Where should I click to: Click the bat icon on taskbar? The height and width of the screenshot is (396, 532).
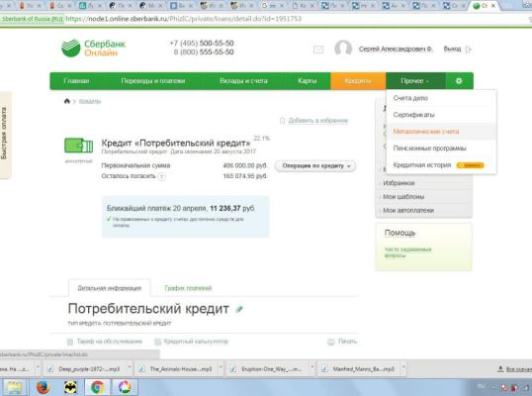pyautogui.click(x=70, y=387)
